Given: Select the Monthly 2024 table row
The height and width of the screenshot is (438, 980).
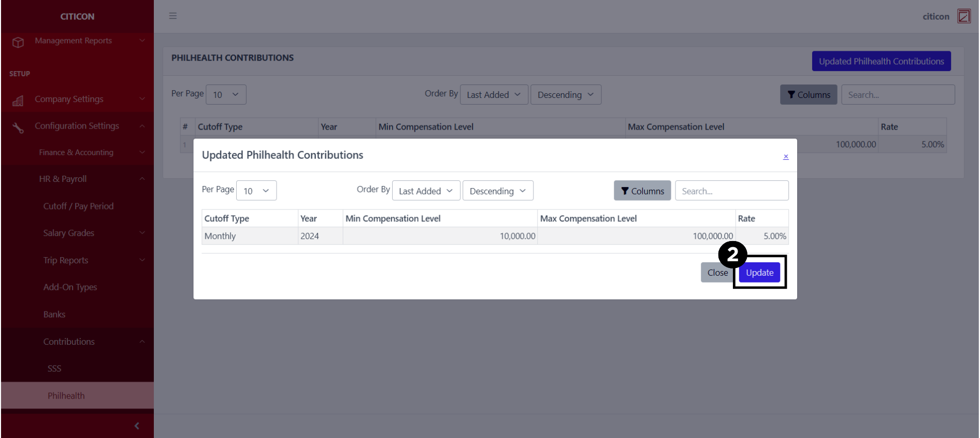Looking at the screenshot, I should [x=494, y=236].
